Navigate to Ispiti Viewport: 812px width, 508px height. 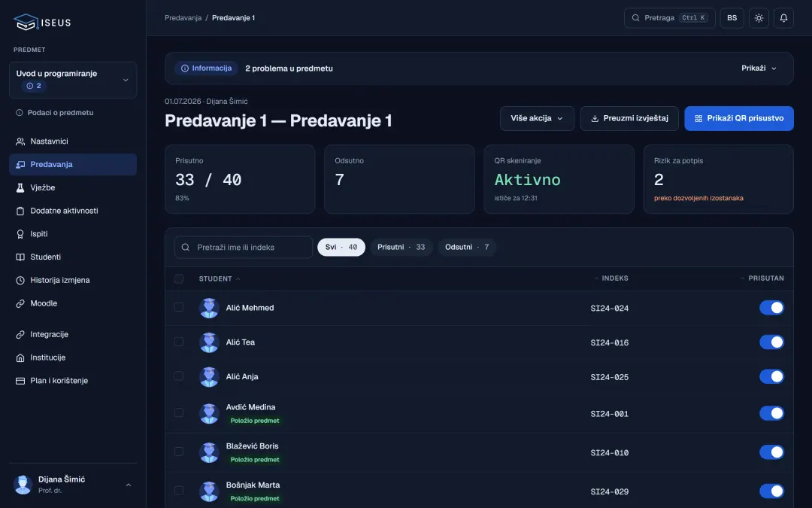[x=73, y=234]
